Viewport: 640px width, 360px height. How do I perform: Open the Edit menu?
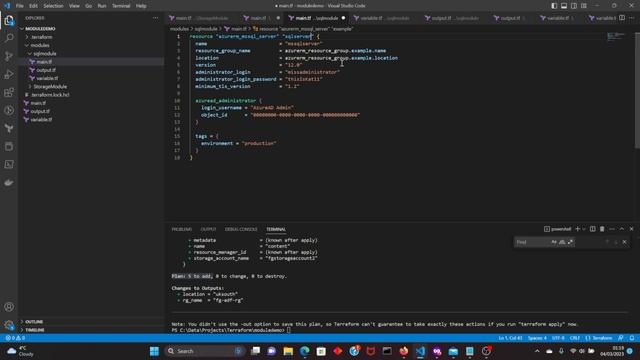pos(33,6)
